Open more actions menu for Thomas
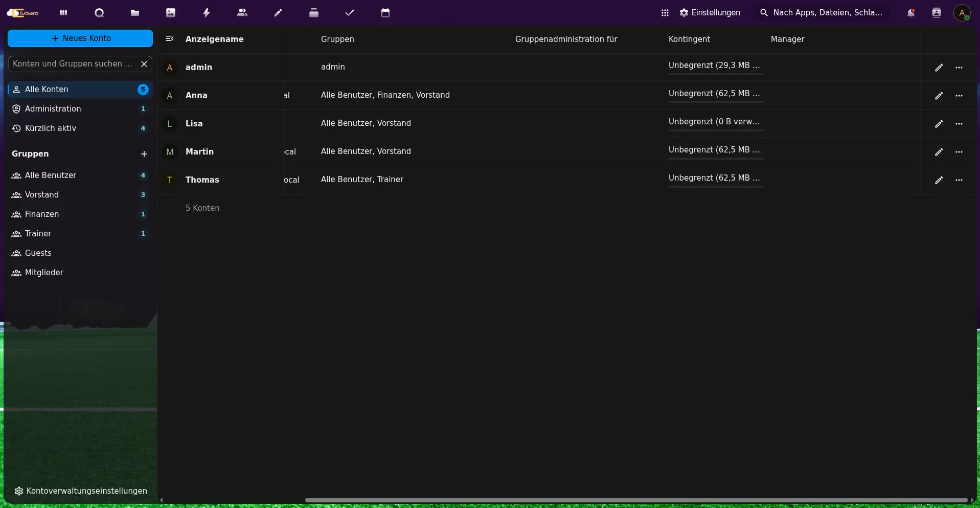980x508 pixels. click(x=959, y=180)
